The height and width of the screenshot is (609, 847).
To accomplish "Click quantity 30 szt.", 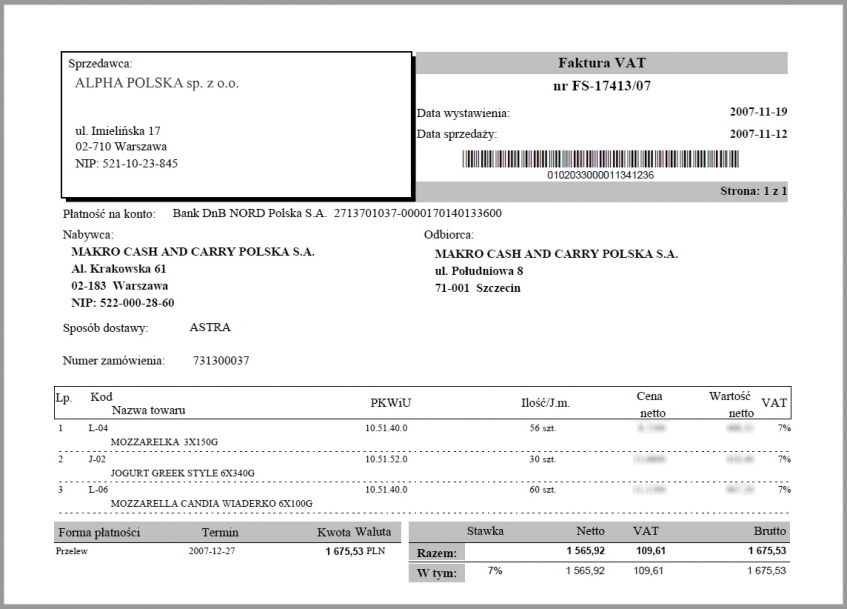I will 542,459.
